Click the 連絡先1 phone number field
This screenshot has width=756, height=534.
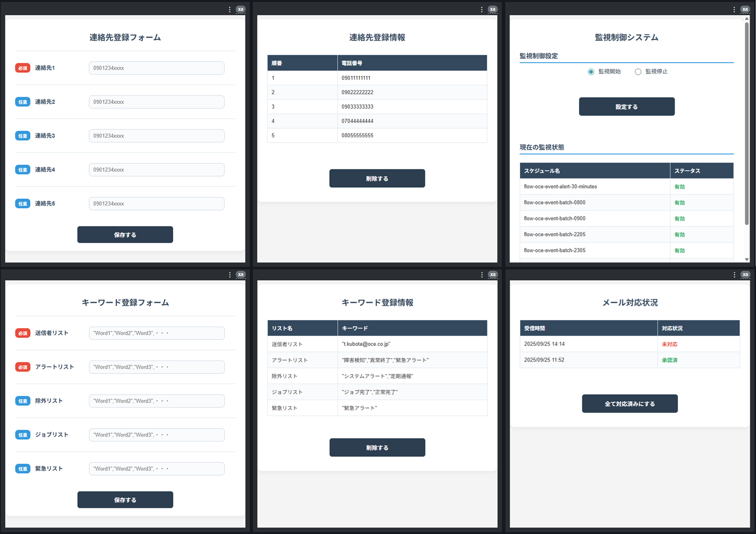click(x=156, y=68)
